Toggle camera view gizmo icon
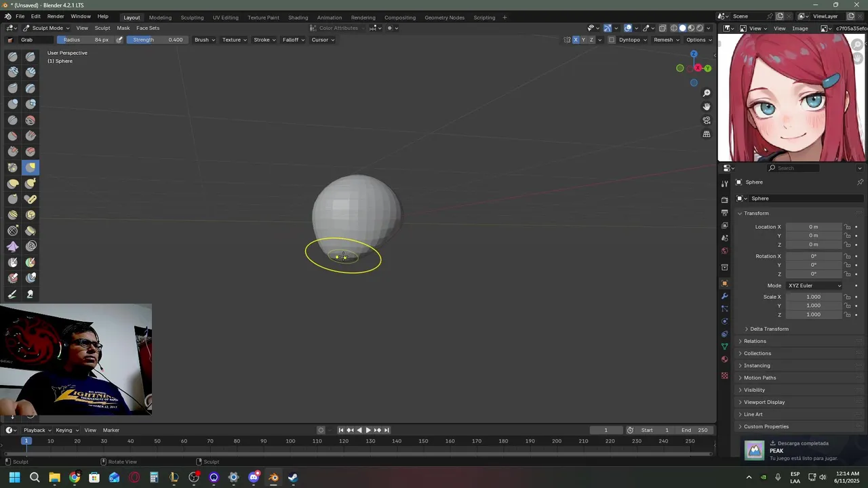 [x=707, y=121]
